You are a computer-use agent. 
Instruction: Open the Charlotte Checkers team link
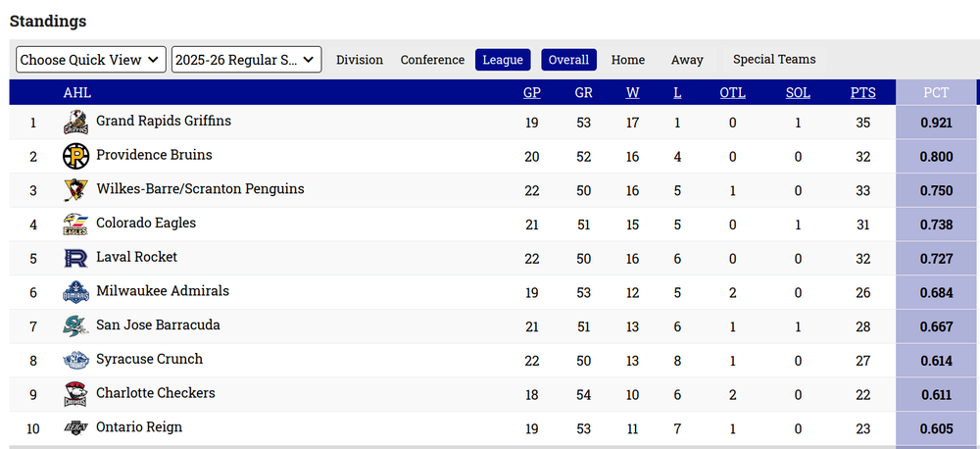[155, 393]
